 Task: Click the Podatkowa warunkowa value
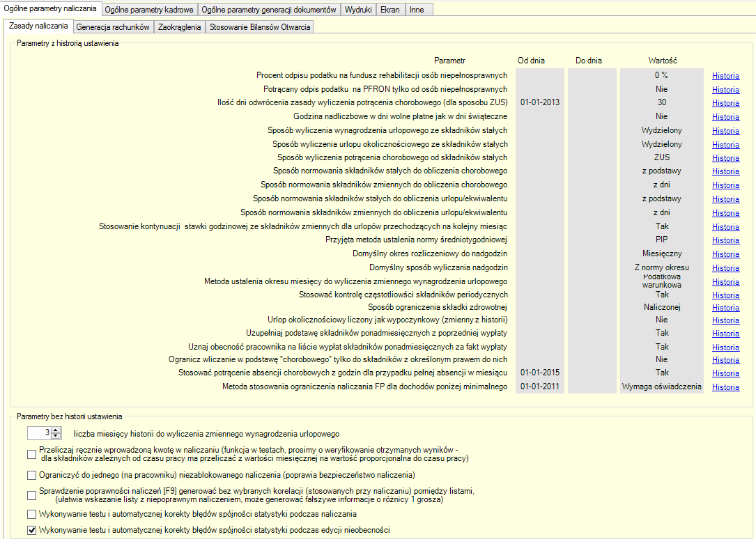click(x=661, y=281)
